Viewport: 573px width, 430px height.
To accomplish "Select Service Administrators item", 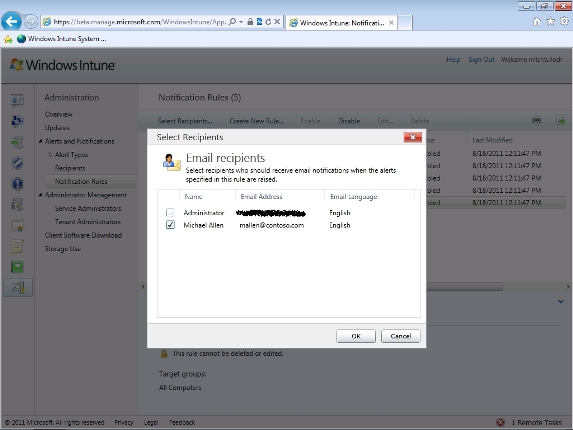I will point(88,208).
